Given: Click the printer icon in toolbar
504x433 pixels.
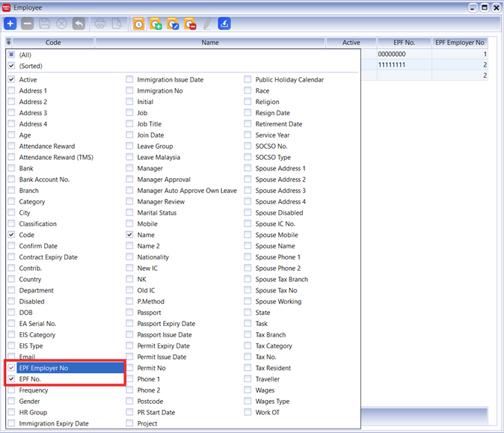Looking at the screenshot, I should (x=100, y=24).
